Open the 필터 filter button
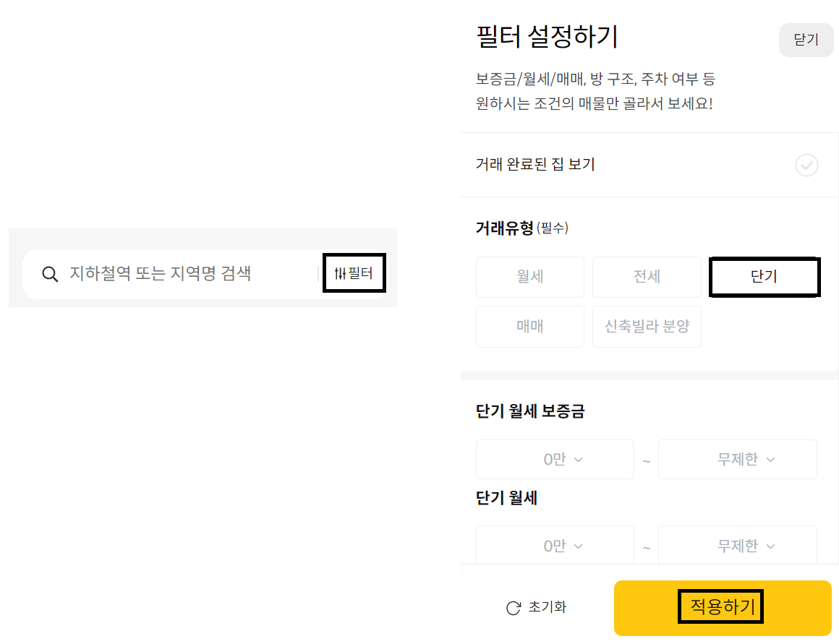This screenshot has width=839, height=644. tap(354, 274)
